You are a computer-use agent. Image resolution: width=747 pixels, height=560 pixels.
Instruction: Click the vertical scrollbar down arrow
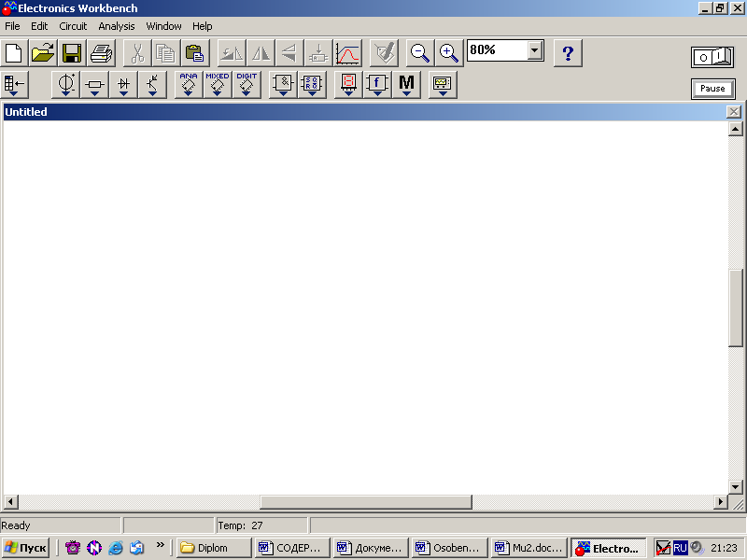(x=735, y=487)
